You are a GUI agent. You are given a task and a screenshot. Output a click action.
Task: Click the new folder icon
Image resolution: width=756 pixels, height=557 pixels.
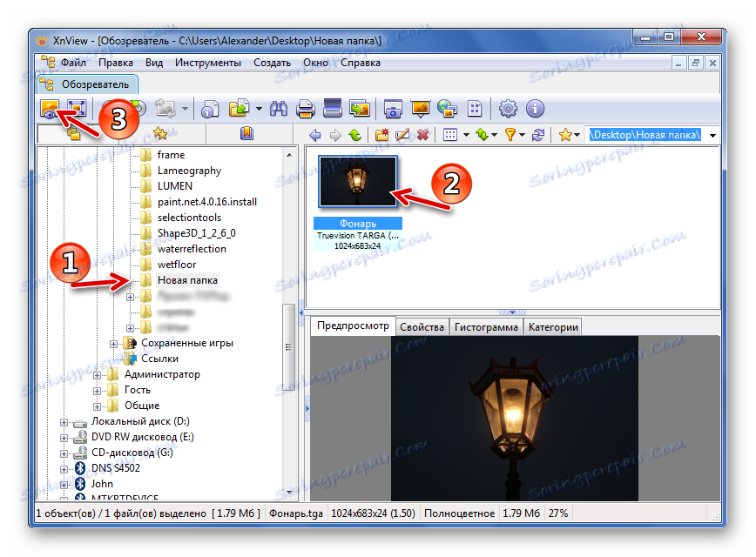coord(382,135)
